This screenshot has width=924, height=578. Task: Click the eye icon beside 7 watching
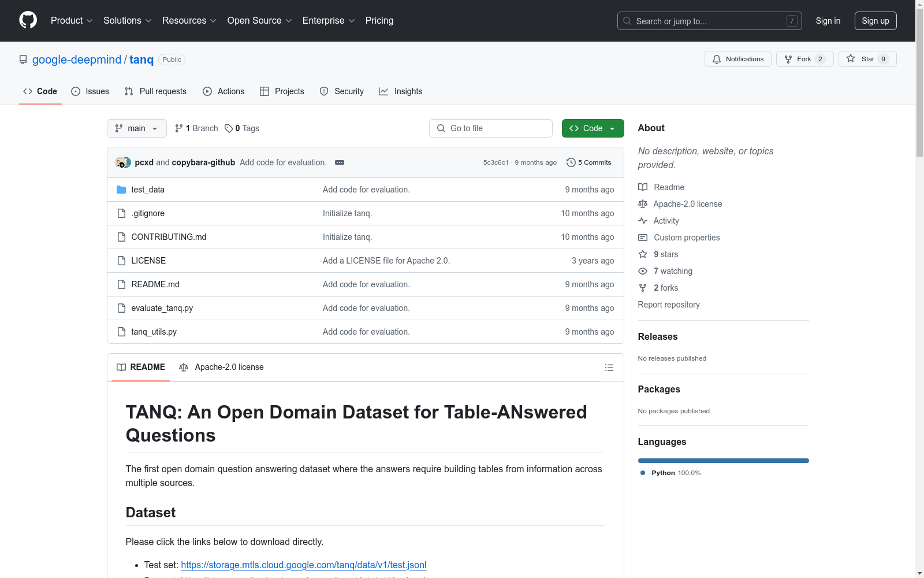[643, 271]
